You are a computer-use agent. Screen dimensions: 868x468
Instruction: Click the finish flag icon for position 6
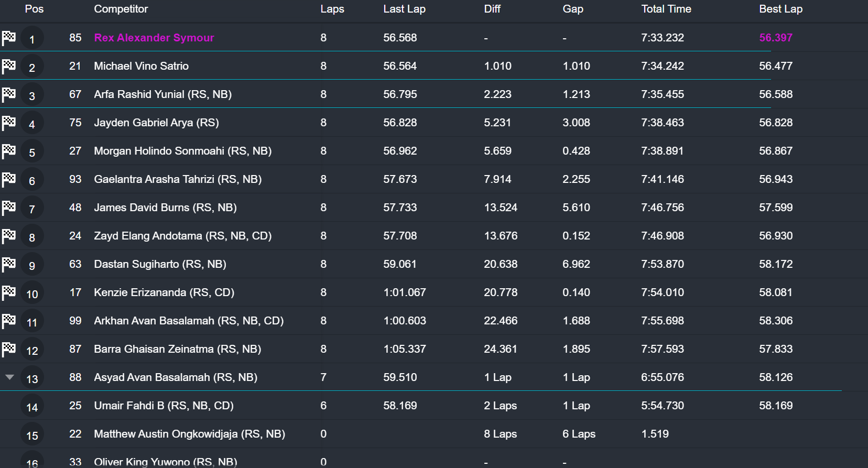(x=9, y=179)
